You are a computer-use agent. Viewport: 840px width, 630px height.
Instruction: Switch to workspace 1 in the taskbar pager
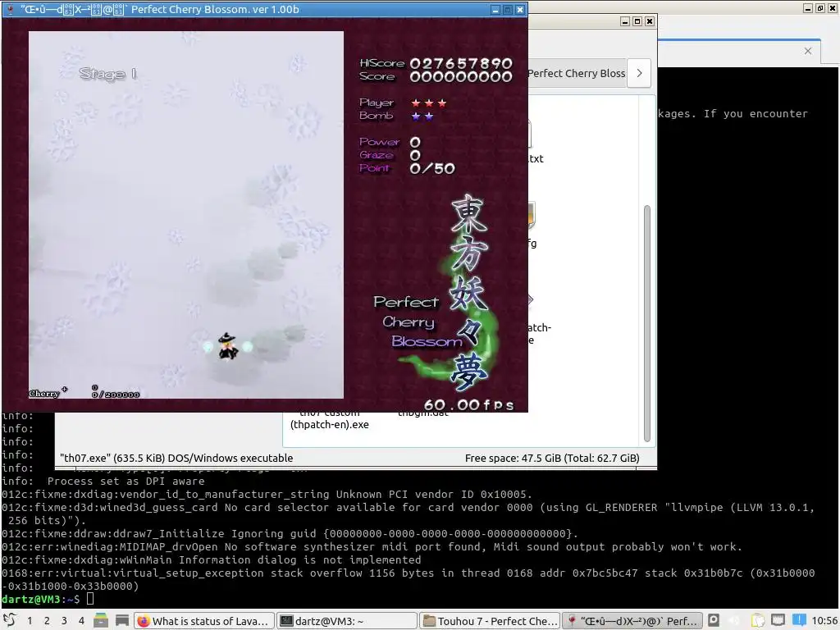point(30,620)
